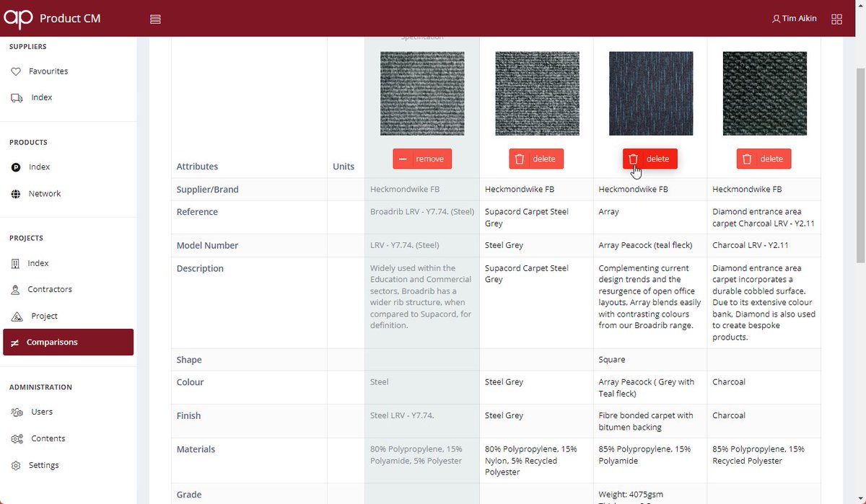Click the users icon beside Users

tap(17, 412)
